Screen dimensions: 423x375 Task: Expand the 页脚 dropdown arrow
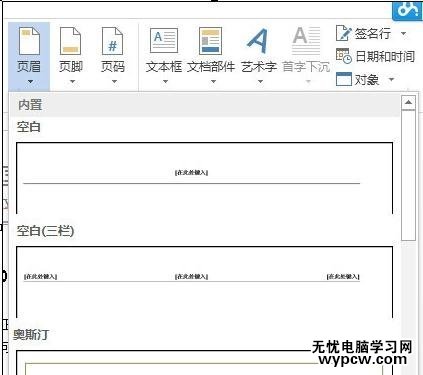72,82
